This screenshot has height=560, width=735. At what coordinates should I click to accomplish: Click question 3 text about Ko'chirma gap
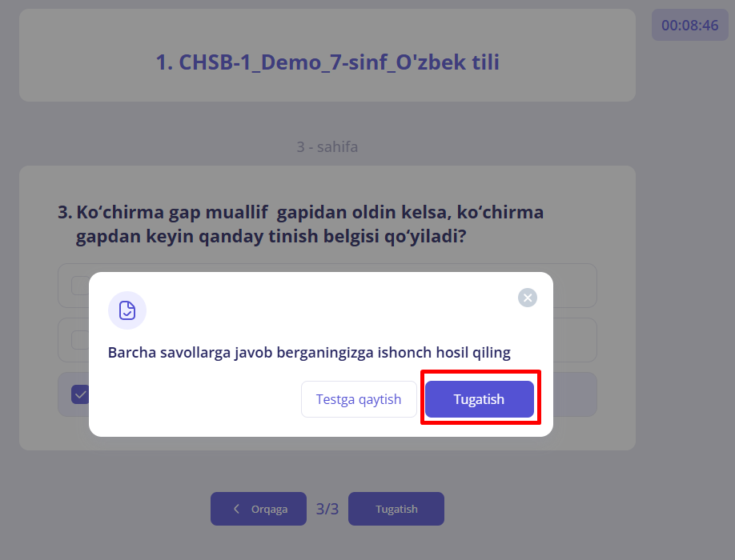point(300,224)
